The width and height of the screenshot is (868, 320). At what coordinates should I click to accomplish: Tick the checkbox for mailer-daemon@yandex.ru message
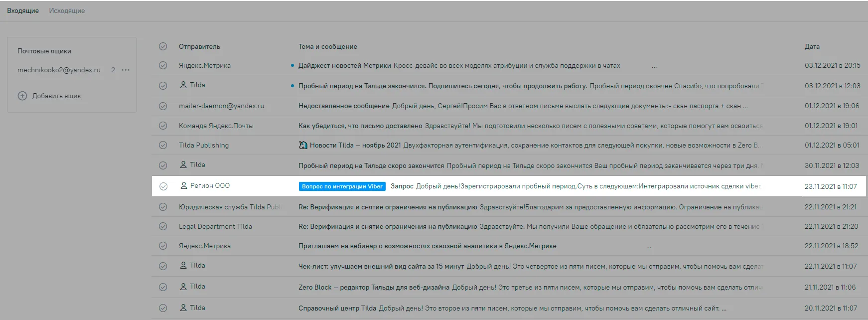pos(163,106)
